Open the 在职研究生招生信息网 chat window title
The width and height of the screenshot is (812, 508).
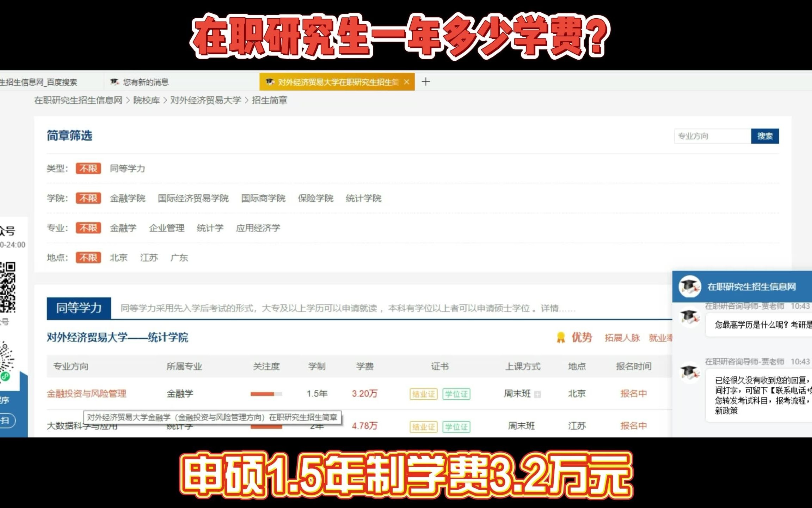751,286
